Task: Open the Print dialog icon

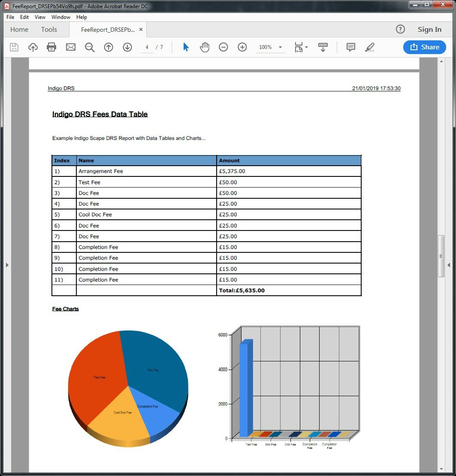Action: (x=51, y=47)
